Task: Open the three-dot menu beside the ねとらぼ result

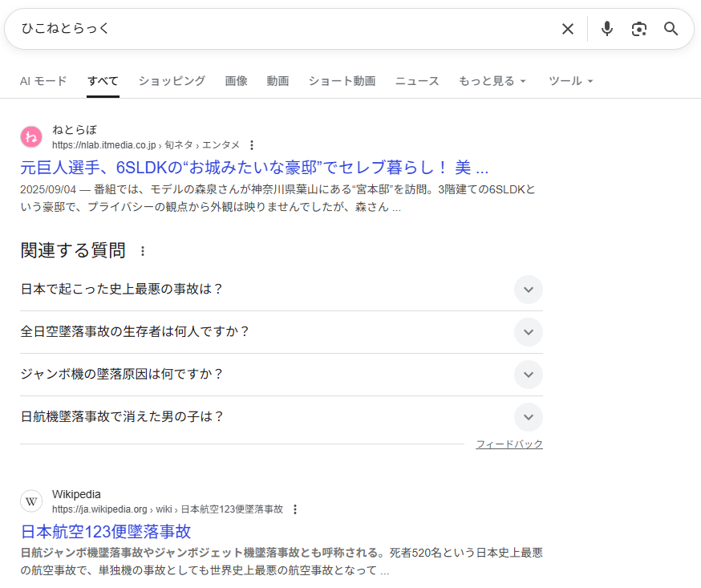Action: tap(252, 145)
